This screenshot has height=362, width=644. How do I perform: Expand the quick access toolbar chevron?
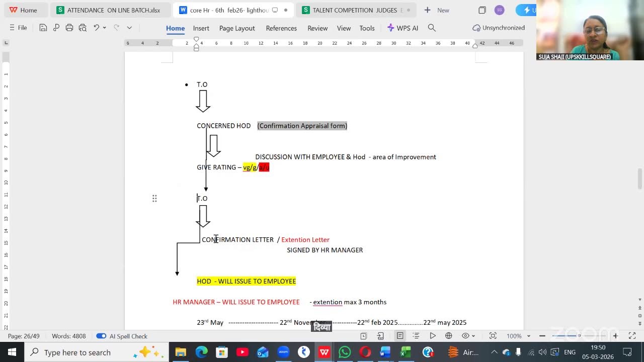point(129,28)
